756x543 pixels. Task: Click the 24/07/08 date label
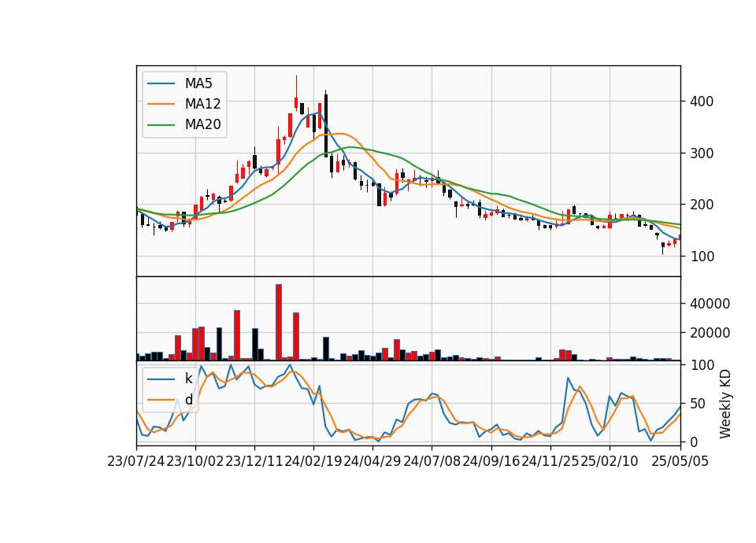click(432, 461)
